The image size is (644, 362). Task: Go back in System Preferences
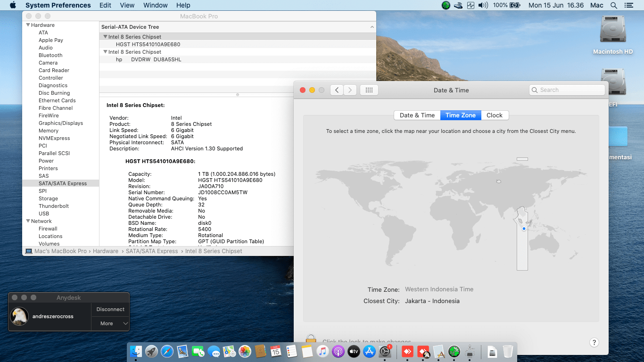[337, 90]
